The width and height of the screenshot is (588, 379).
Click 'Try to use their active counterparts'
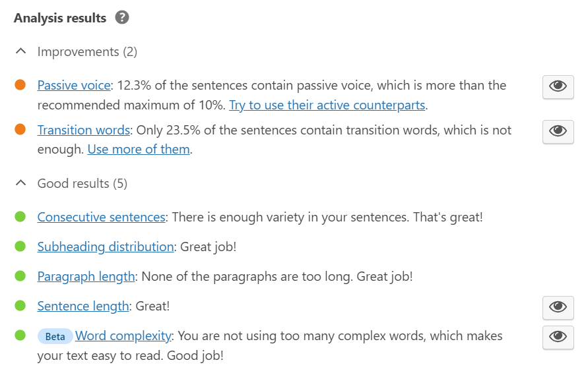pyautogui.click(x=327, y=105)
